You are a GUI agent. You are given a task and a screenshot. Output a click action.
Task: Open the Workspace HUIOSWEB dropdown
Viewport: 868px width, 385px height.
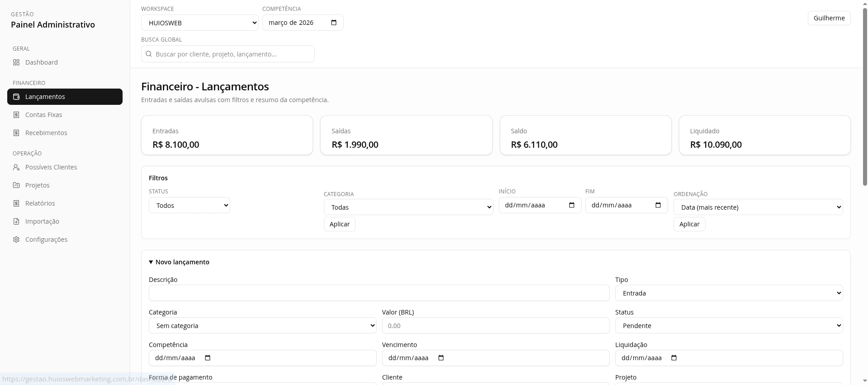pyautogui.click(x=199, y=23)
